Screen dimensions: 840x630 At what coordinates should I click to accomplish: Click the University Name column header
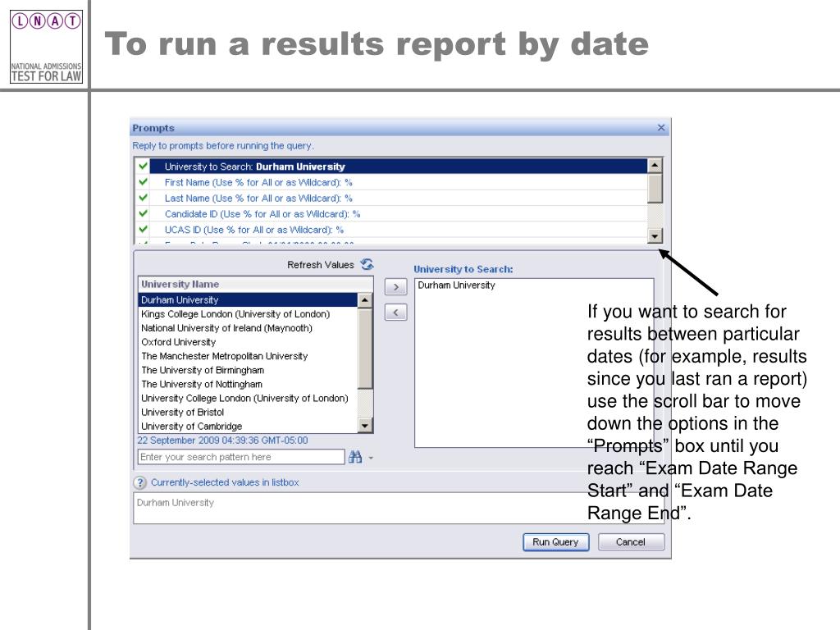[x=256, y=285]
